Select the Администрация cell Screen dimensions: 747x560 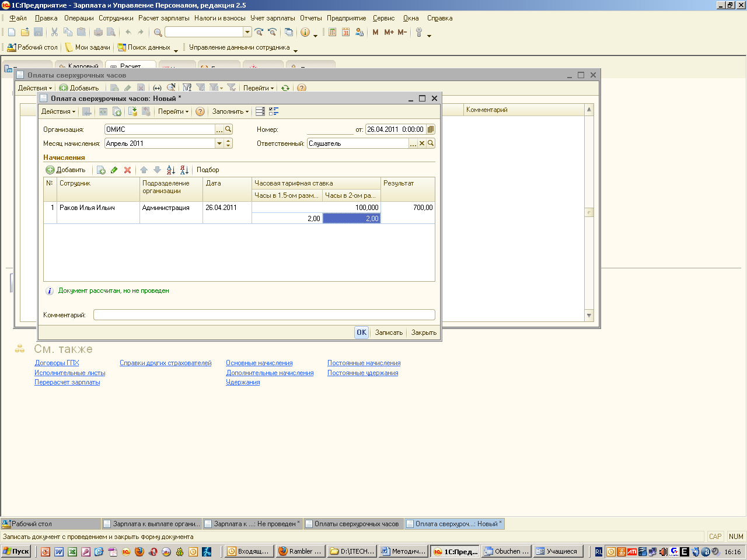tap(171, 213)
